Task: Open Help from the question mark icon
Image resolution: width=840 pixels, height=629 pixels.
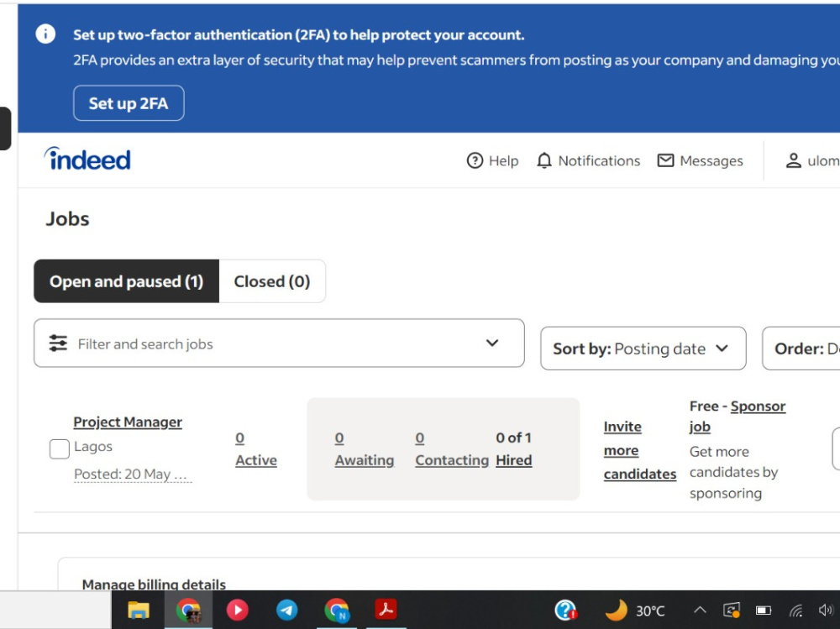Action: coord(475,160)
